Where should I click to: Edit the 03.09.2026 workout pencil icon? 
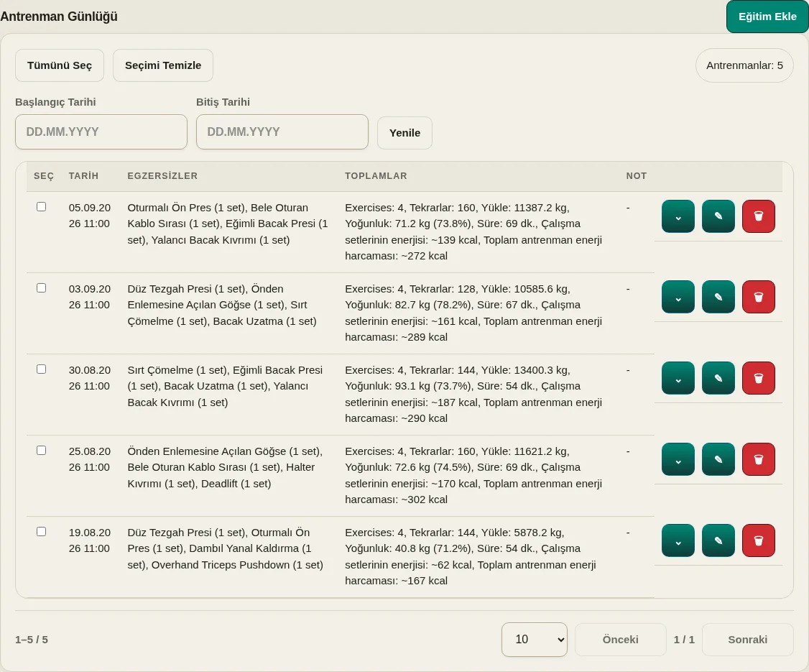pyautogui.click(x=718, y=297)
